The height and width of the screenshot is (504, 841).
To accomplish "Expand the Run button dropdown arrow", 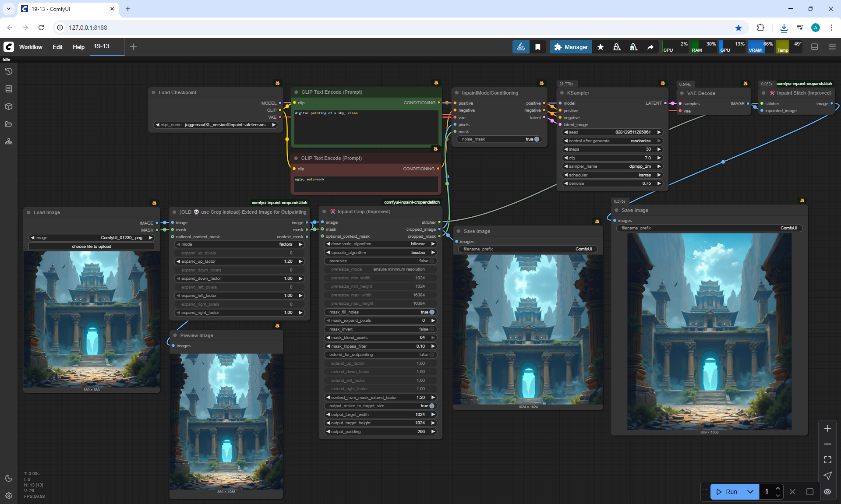I will 750,492.
